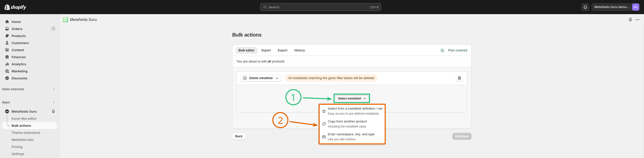This screenshot has width=644, height=158.
Task: Click Metafields Guru sidebar app icon
Action: click(7, 111)
